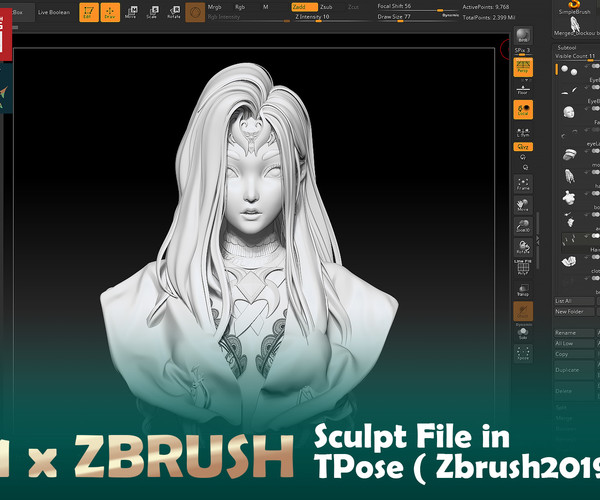The height and width of the screenshot is (500, 600).
Task: Click the TotalPoints: 2.399 Mil readout
Action: pyautogui.click(x=489, y=18)
